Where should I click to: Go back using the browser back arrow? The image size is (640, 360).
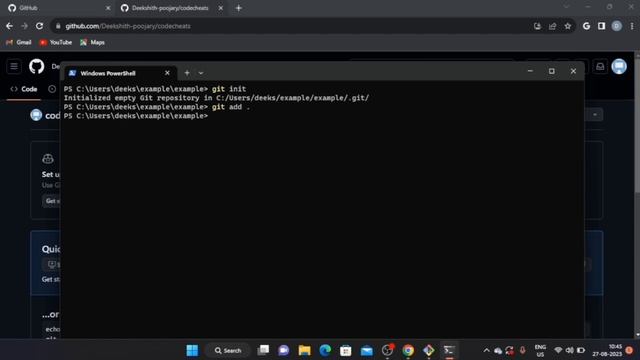coord(9,26)
